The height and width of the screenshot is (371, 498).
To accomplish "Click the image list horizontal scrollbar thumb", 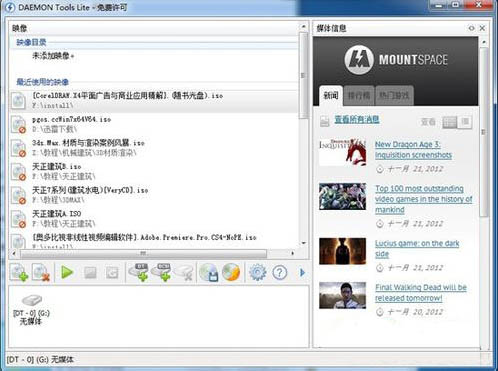I will (144, 254).
